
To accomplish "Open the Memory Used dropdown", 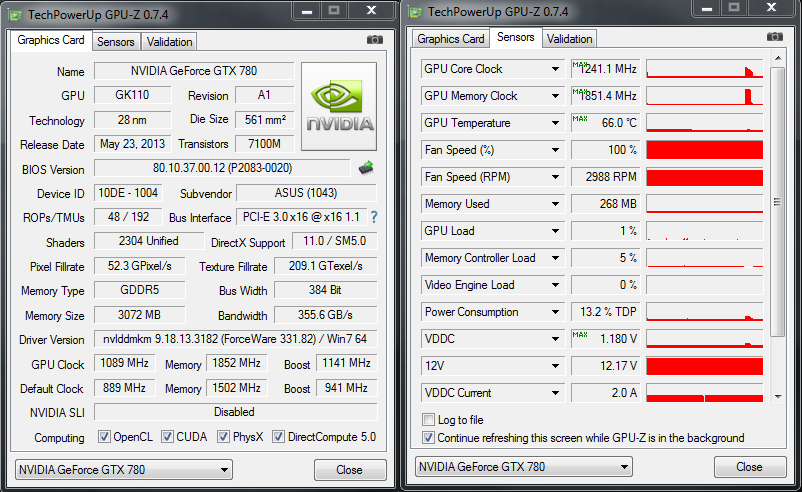I will (x=555, y=204).
